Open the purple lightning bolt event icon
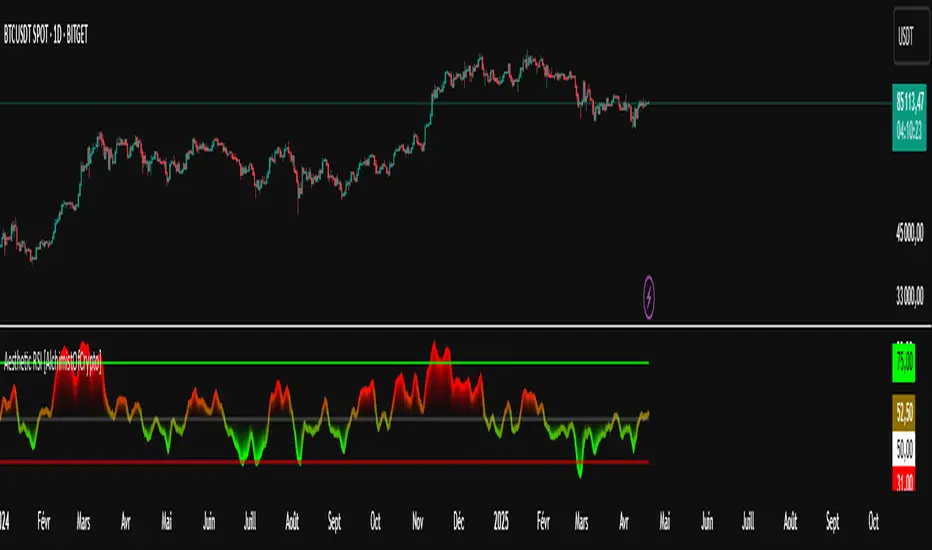932x550 pixels. point(648,297)
